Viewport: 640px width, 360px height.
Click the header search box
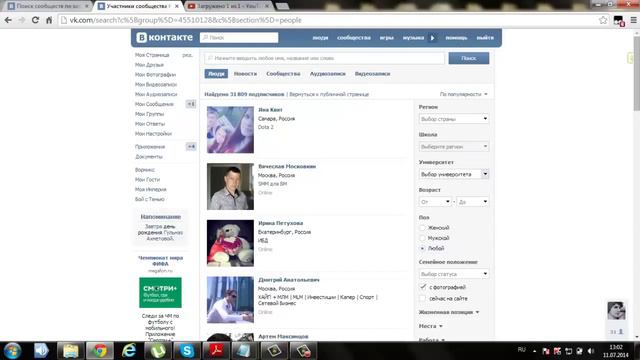[x=239, y=38]
